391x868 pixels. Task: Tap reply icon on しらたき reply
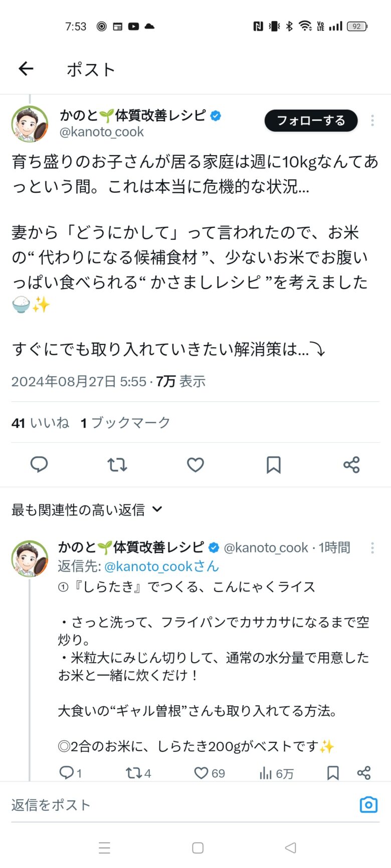tap(67, 773)
